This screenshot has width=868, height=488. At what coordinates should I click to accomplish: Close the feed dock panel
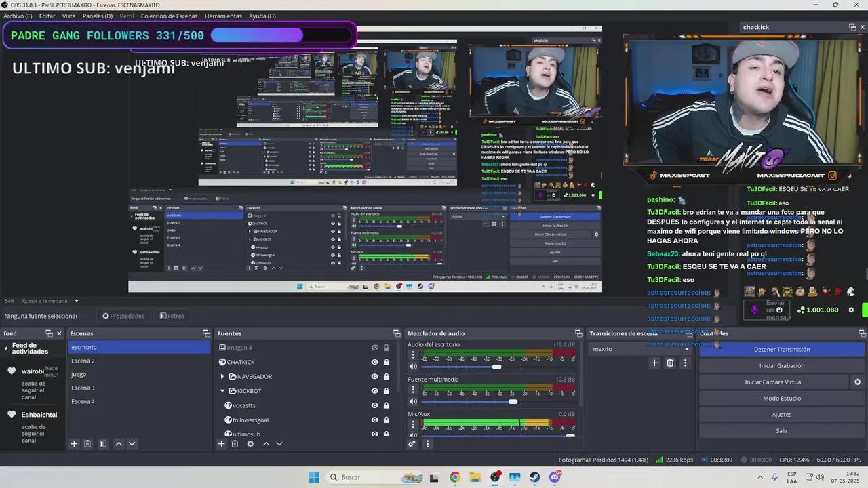pos(59,333)
